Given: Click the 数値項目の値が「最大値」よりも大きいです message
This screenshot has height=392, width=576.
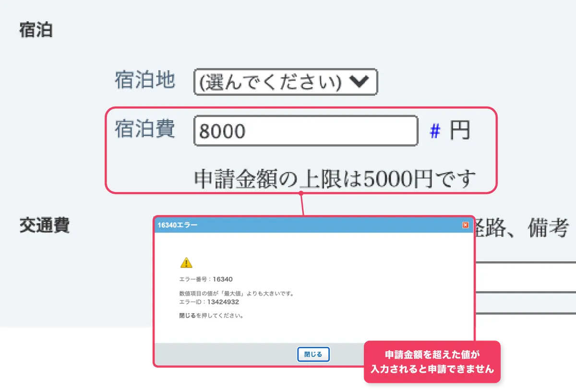Looking at the screenshot, I should tap(236, 293).
